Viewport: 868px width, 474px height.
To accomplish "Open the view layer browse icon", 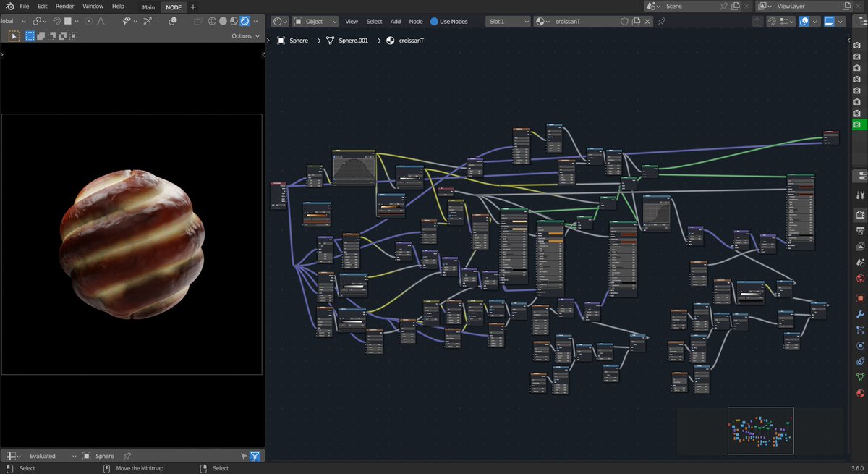I will (764, 6).
